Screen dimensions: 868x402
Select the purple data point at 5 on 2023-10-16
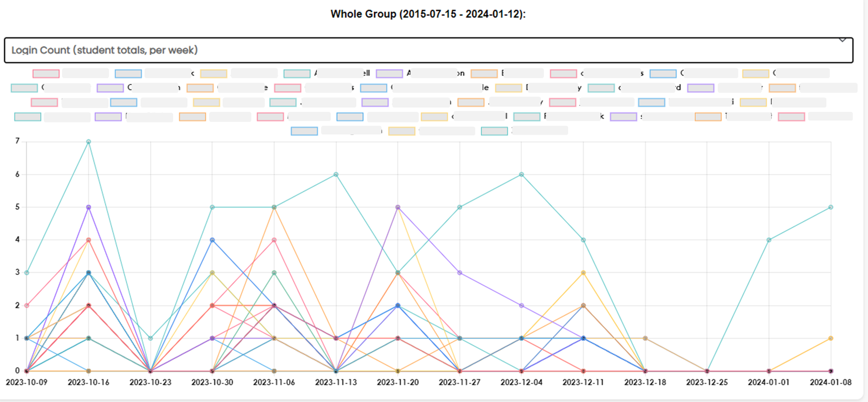[x=89, y=207]
